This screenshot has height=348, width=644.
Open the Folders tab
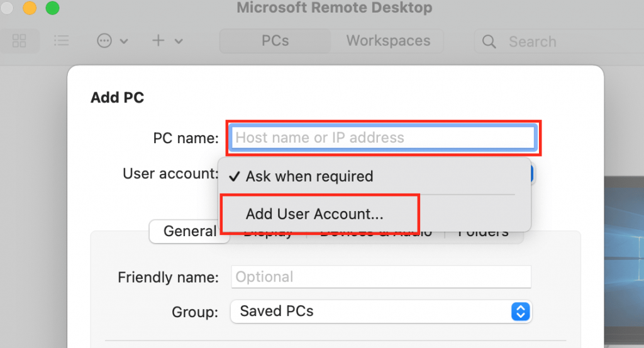point(484,232)
